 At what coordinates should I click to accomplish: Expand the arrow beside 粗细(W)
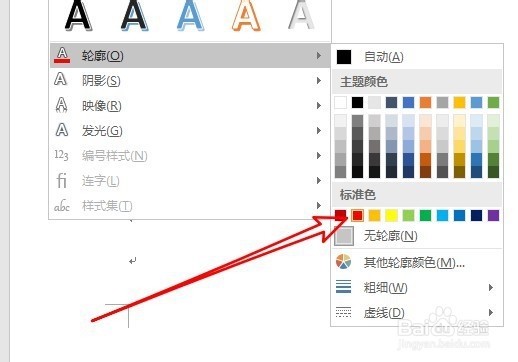(491, 287)
